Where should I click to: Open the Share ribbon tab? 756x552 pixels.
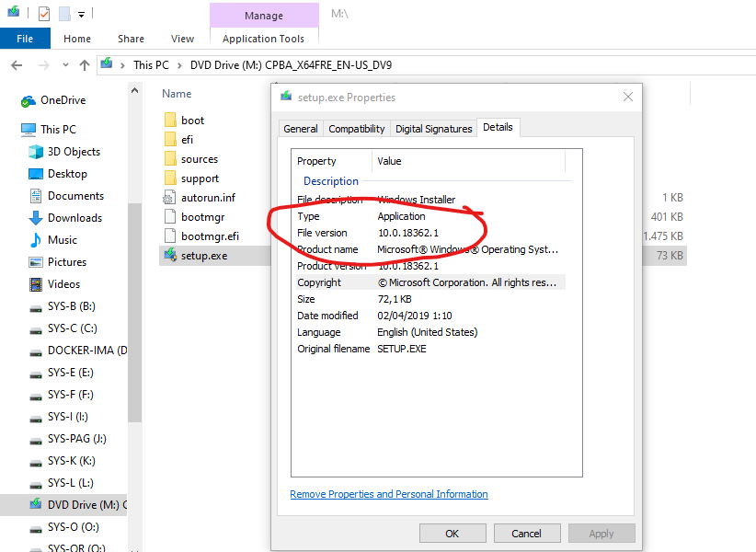tap(131, 39)
